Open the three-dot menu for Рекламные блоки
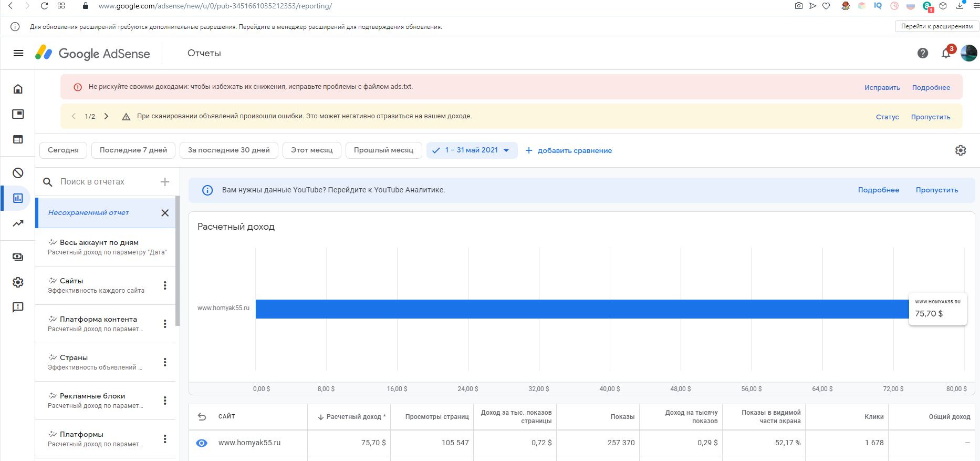This screenshot has height=461, width=980. click(x=165, y=401)
